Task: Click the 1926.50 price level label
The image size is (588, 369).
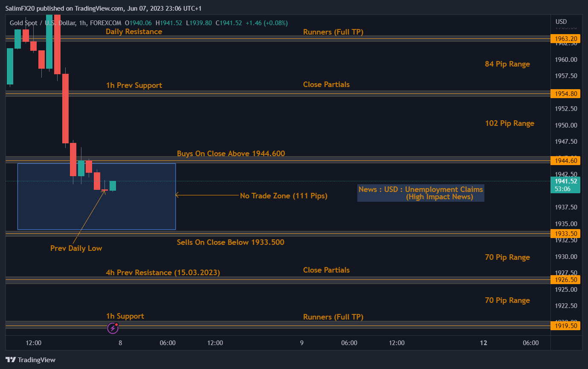Action: click(x=565, y=280)
